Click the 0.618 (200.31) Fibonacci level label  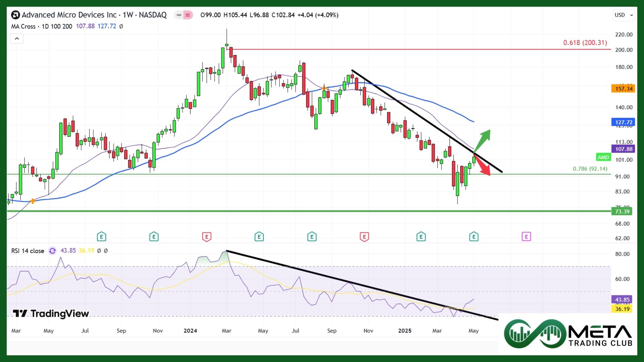click(585, 43)
